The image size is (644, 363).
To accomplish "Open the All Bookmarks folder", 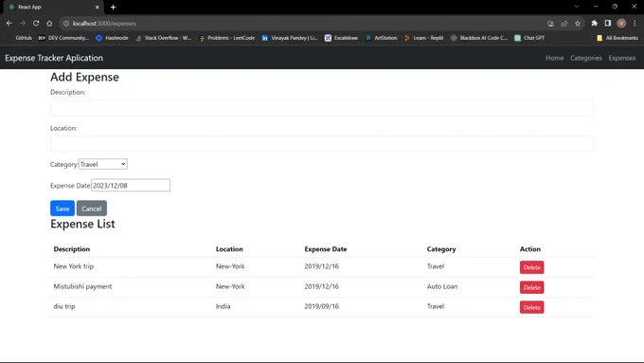I will coord(617,38).
